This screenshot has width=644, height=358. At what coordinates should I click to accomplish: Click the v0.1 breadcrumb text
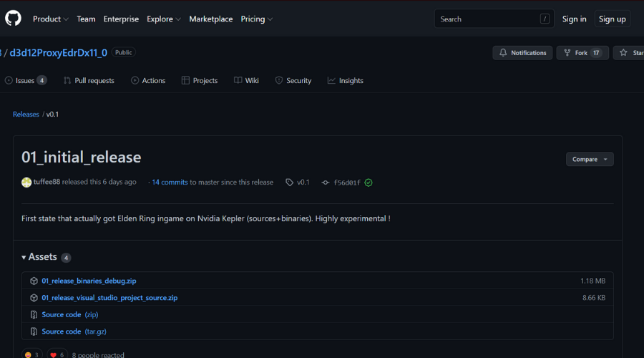(x=52, y=115)
